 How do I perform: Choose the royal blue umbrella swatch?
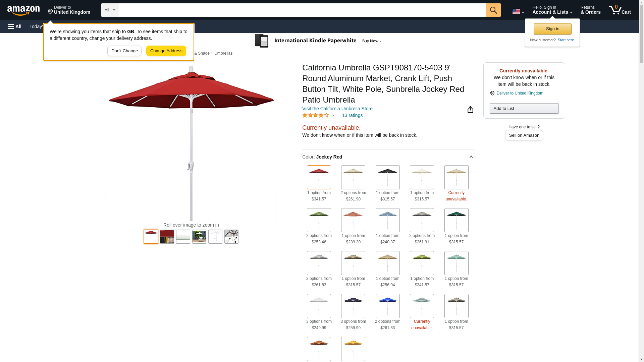387,306
